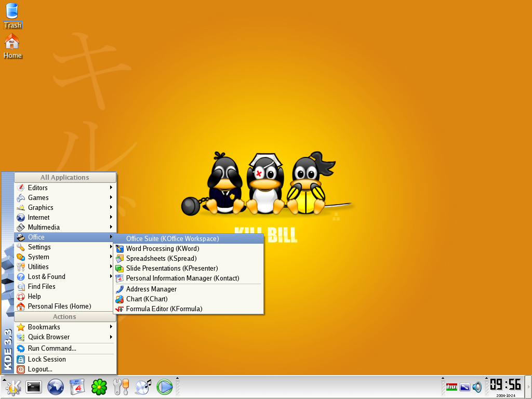Click the green play media player icon
The width and height of the screenshot is (532, 399).
[165, 387]
